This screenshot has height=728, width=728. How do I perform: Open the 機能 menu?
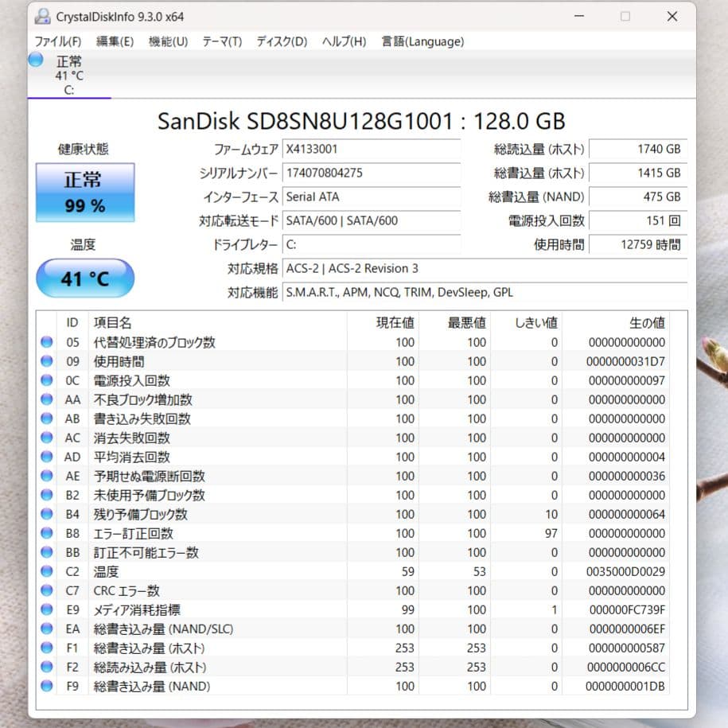coord(167,41)
